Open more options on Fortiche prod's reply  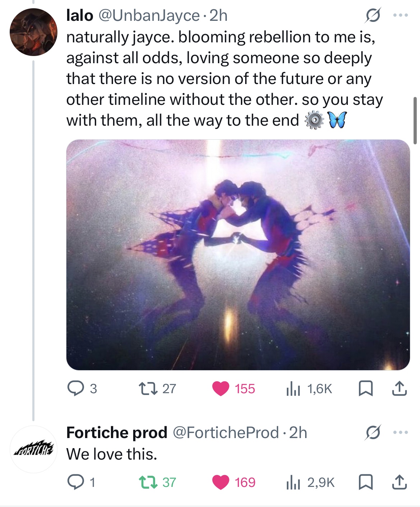(x=401, y=432)
